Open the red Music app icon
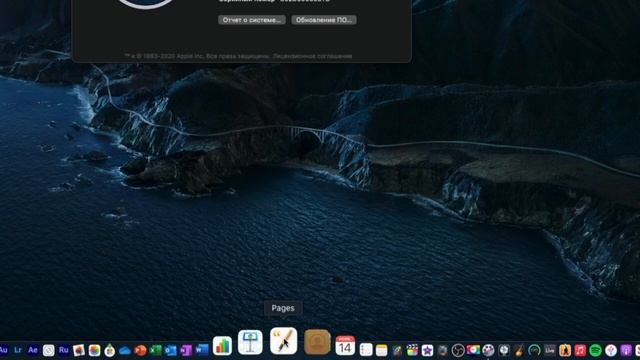640x360 pixels. 580,350
